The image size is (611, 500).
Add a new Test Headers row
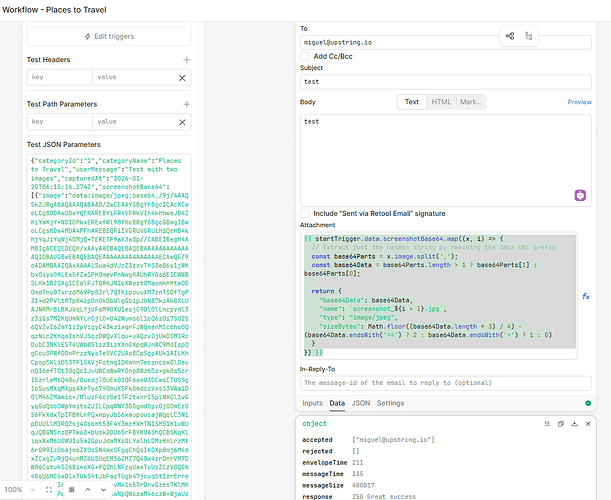185,60
